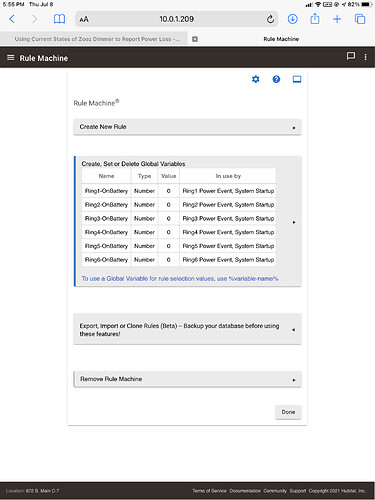Show all tabs overview icon

[x=360, y=19]
